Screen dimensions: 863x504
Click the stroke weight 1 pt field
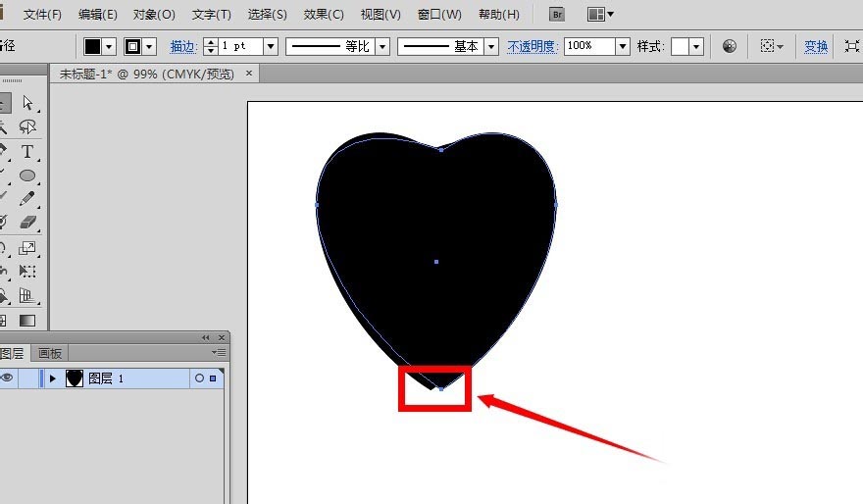click(241, 47)
